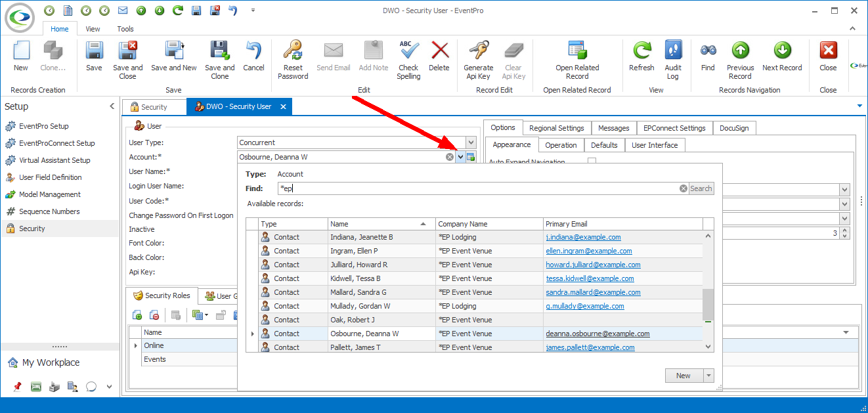Screen dimensions: 868x413
Task: Open j.indiana@example.com email link
Action: coord(583,237)
